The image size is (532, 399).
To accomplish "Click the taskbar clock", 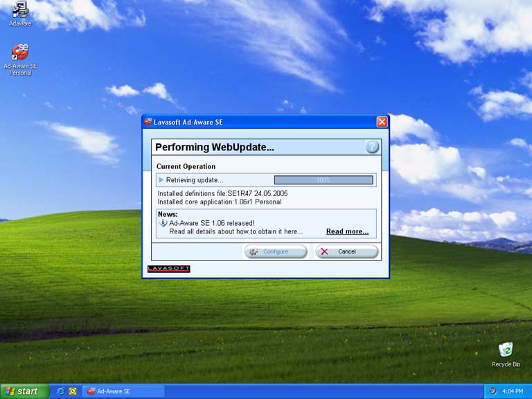I will [513, 391].
